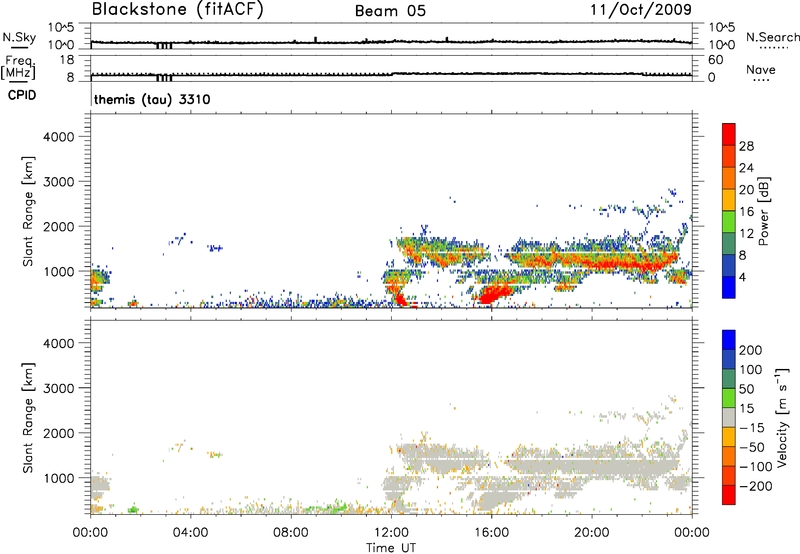Click the '12:00' time tick label
The height and width of the screenshot is (554, 800).
coord(391,533)
